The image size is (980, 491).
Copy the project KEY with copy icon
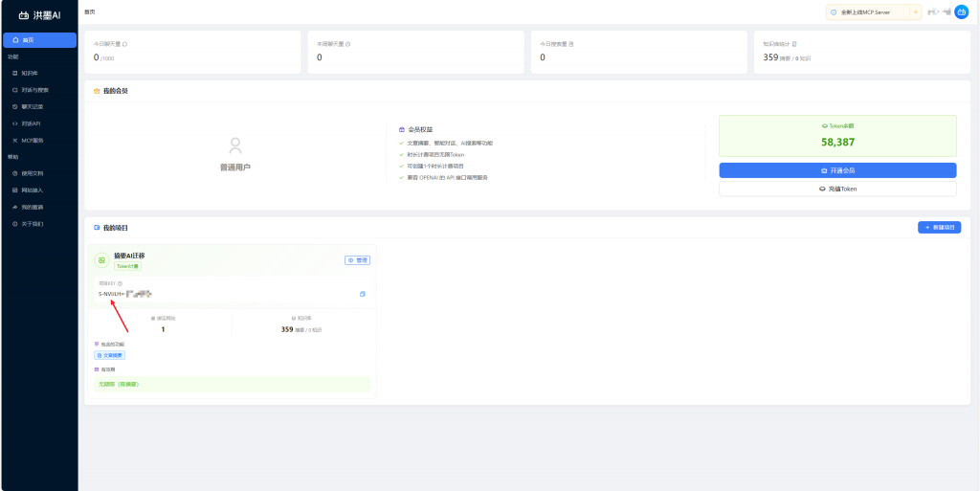pos(363,294)
